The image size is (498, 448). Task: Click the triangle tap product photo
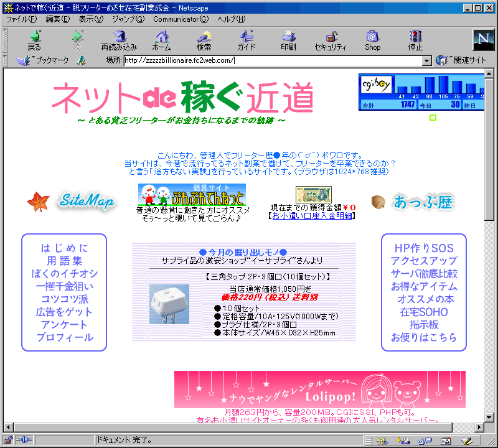(x=169, y=304)
